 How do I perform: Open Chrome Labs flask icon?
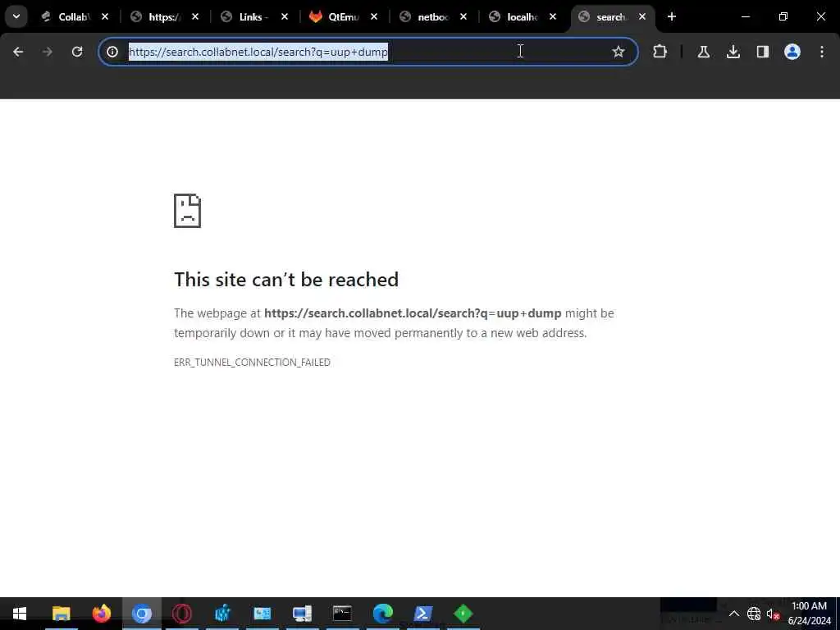tap(703, 52)
